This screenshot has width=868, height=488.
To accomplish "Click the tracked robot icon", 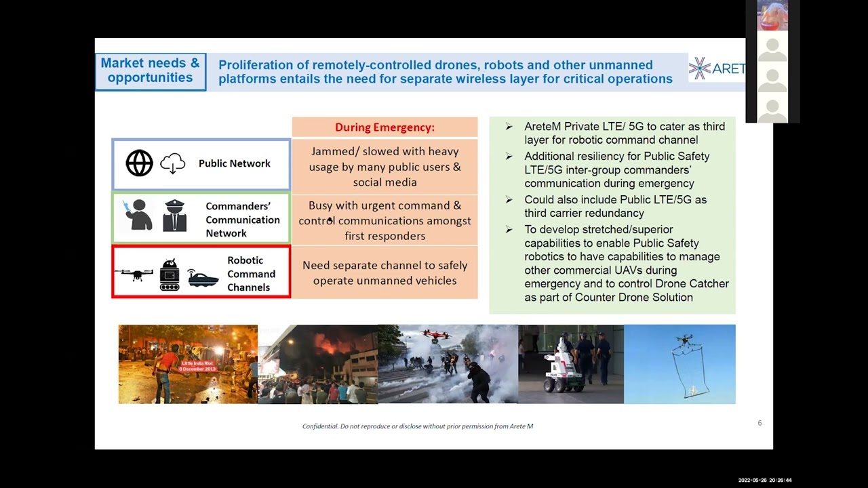I will [170, 274].
